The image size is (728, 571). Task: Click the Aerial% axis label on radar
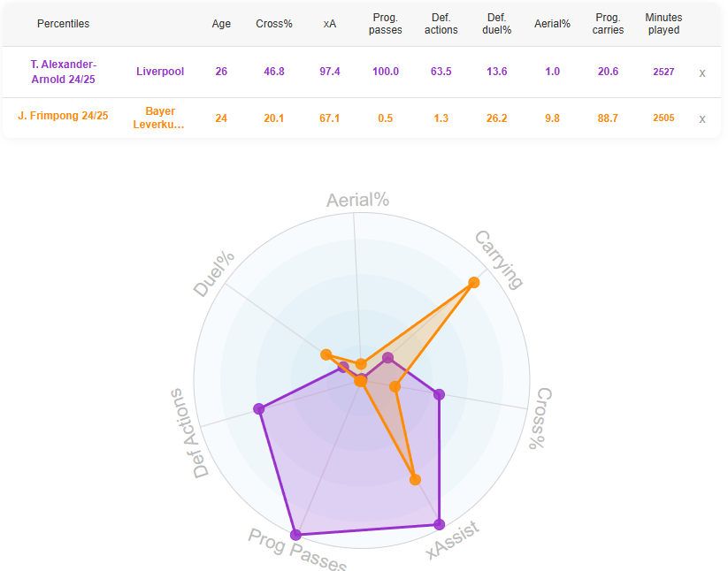pos(357,200)
